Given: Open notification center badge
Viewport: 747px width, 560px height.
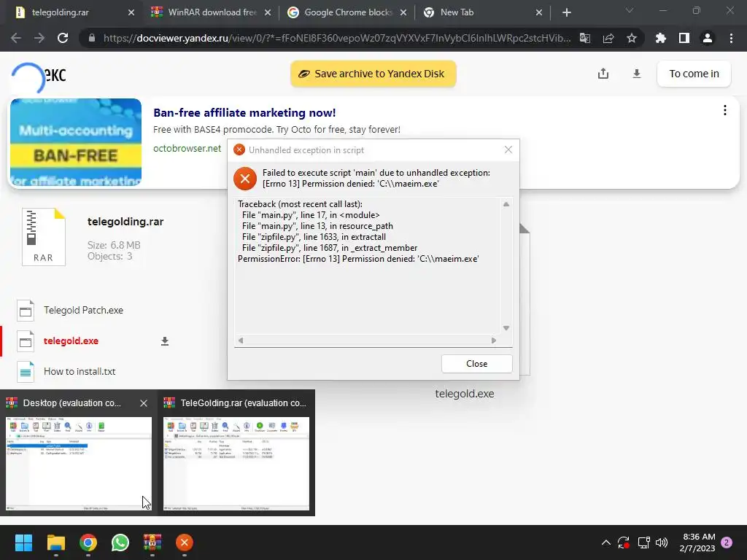Looking at the screenshot, I should click(x=727, y=542).
